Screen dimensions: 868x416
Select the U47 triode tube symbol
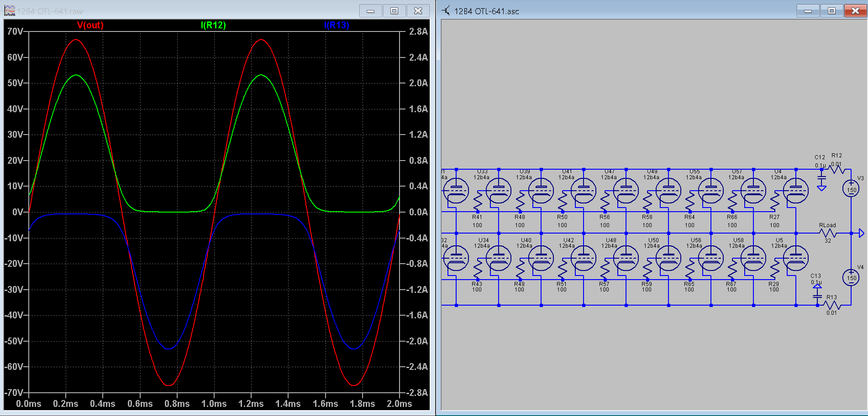(x=626, y=191)
